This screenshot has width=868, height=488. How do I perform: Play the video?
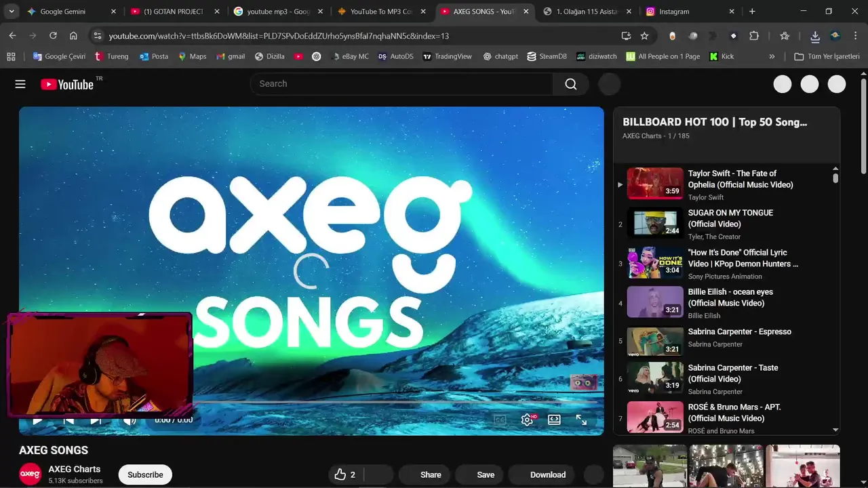click(37, 420)
